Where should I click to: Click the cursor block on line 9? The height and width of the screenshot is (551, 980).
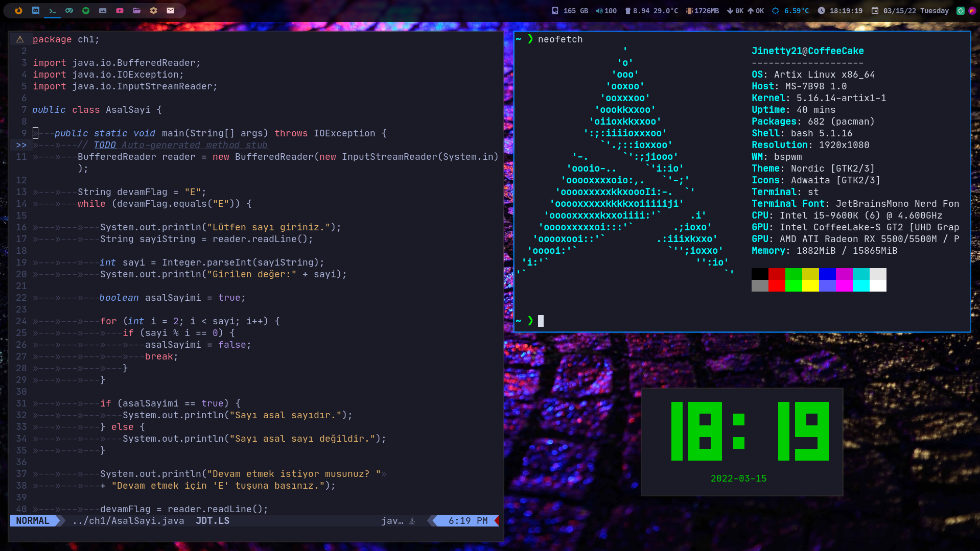tap(35, 133)
